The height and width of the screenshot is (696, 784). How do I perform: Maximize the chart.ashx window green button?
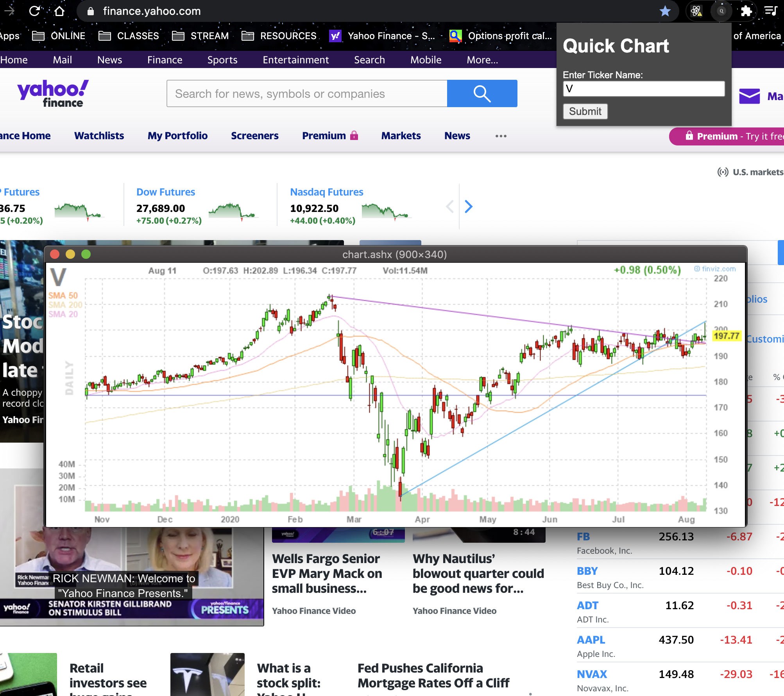(x=86, y=255)
